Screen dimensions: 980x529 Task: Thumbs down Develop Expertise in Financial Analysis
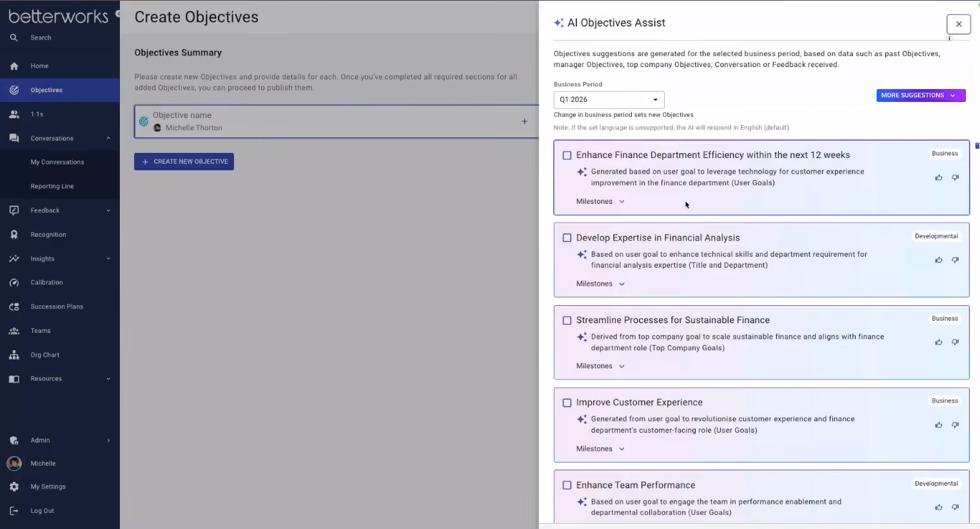(x=955, y=260)
